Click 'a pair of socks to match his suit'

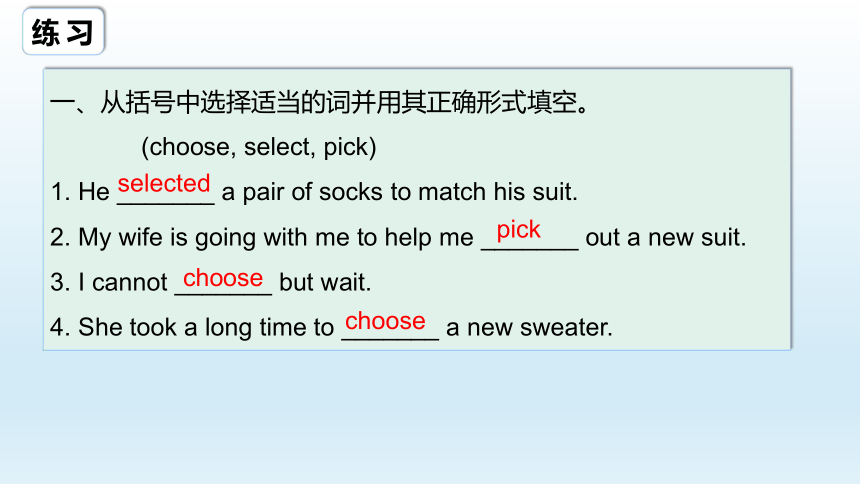pyautogui.click(x=399, y=192)
